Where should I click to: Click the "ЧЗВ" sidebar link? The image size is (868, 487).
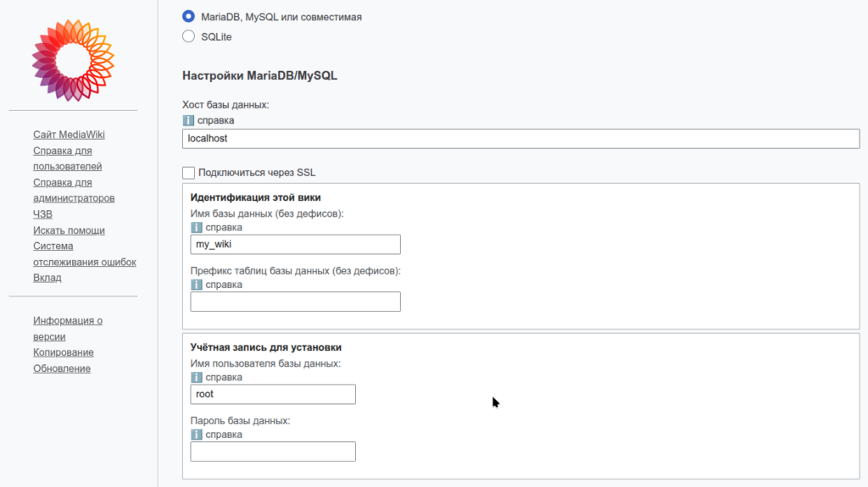point(42,214)
